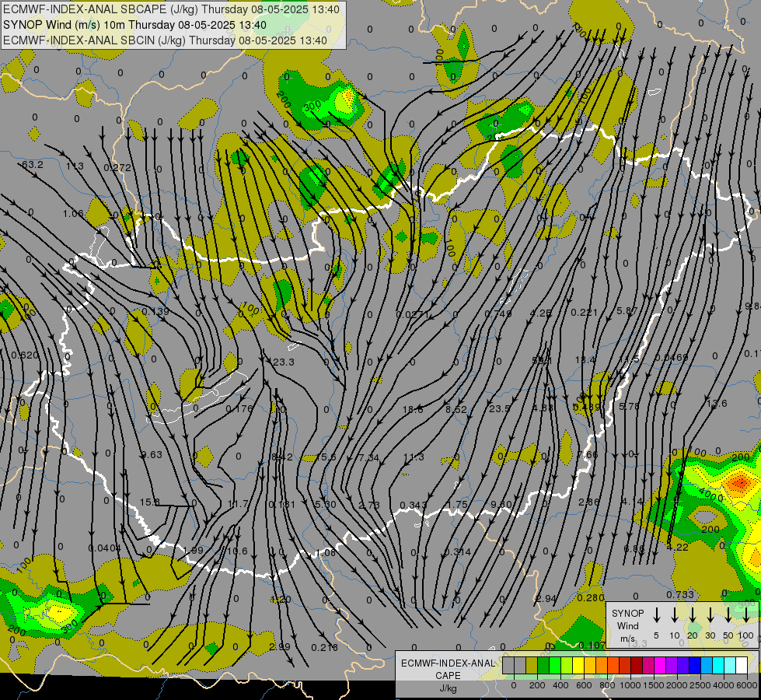Click the 1.06 value on the map

click(x=73, y=214)
